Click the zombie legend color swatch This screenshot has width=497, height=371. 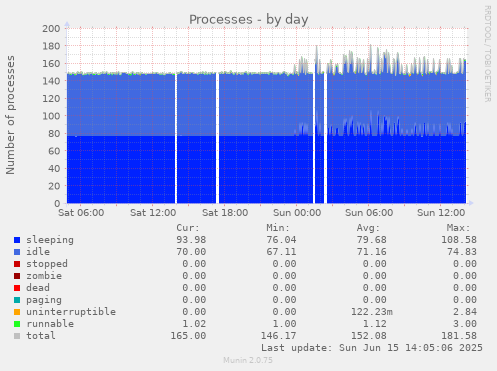17,276
